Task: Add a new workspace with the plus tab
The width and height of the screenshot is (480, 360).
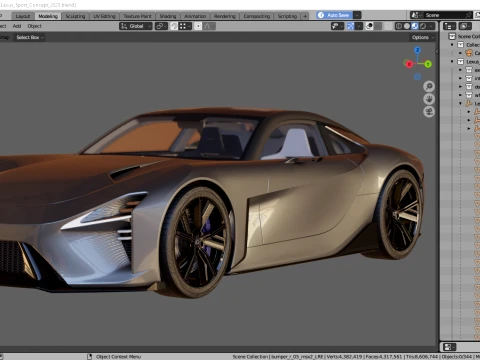Action: tap(305, 16)
